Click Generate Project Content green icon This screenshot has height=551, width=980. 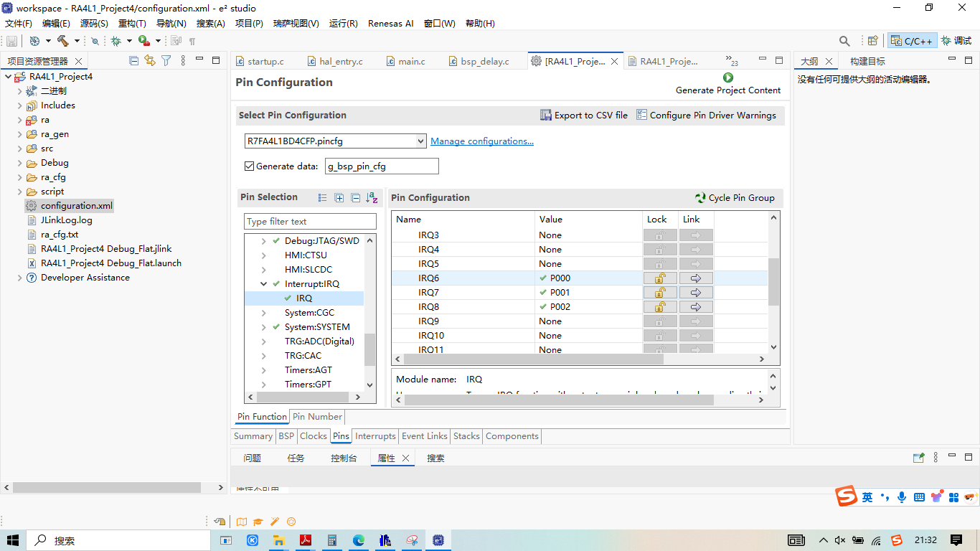click(728, 77)
